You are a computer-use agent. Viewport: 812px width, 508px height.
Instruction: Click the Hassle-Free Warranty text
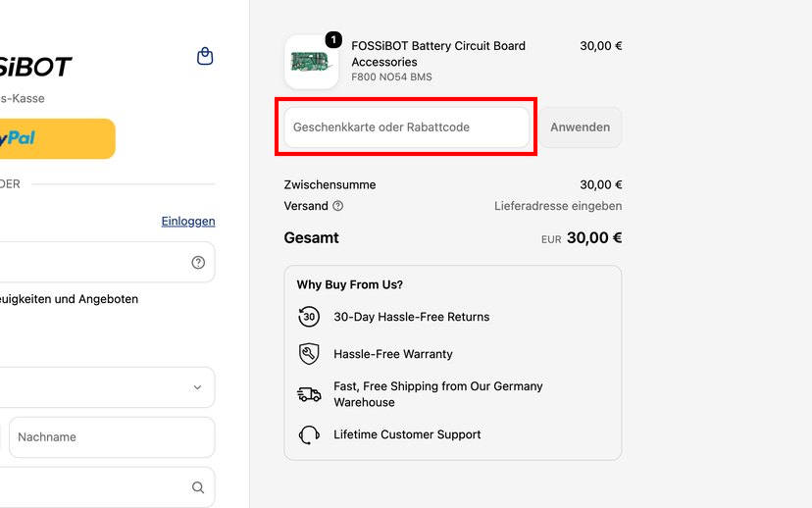tap(393, 354)
